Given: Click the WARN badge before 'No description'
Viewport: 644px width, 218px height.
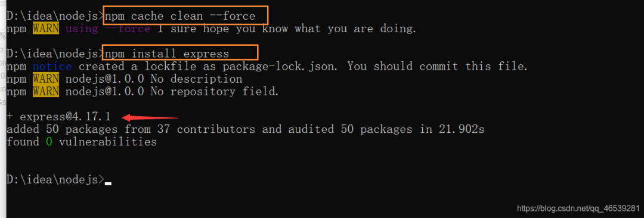Looking at the screenshot, I should point(45,79).
